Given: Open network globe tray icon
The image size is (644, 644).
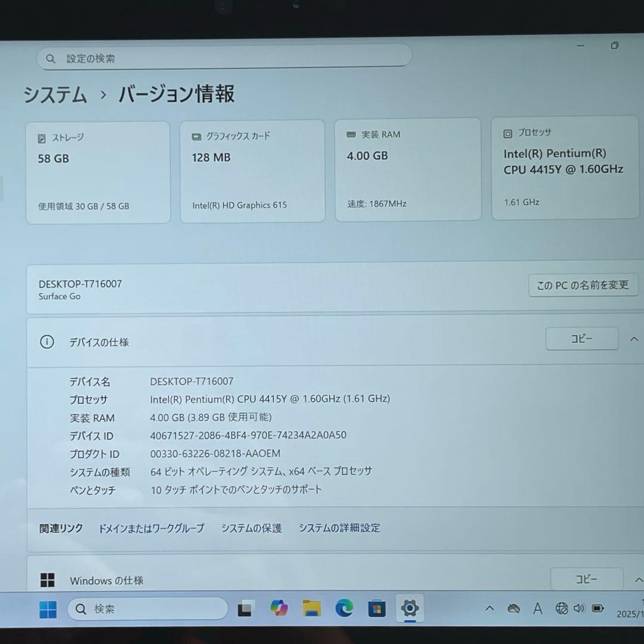Looking at the screenshot, I should tap(562, 608).
